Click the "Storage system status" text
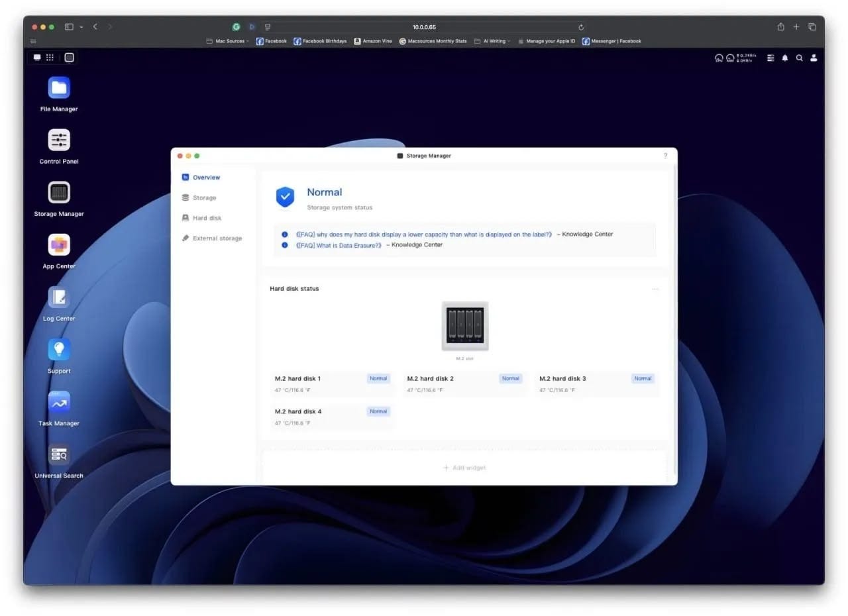Image resolution: width=848 pixels, height=616 pixels. [x=340, y=207]
